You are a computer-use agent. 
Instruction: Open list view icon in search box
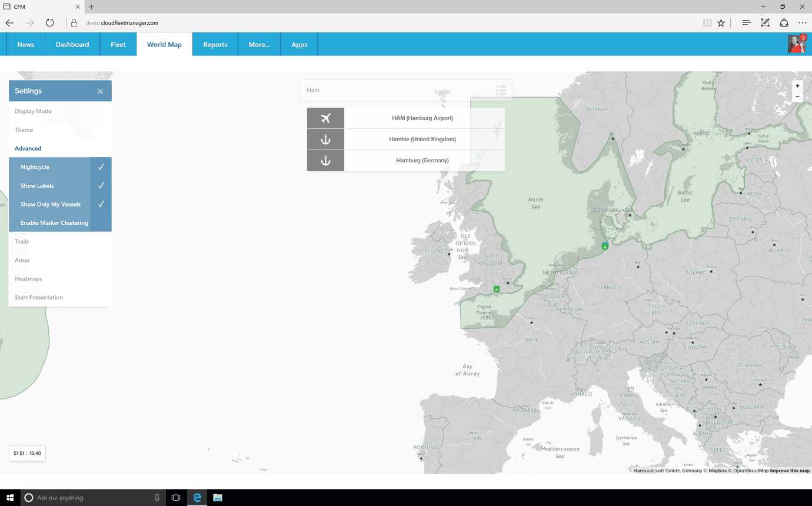pyautogui.click(x=501, y=90)
